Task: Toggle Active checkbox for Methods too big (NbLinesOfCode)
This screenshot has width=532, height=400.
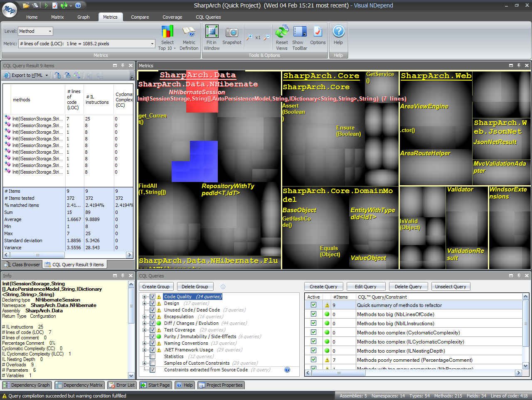Action: 313,314
